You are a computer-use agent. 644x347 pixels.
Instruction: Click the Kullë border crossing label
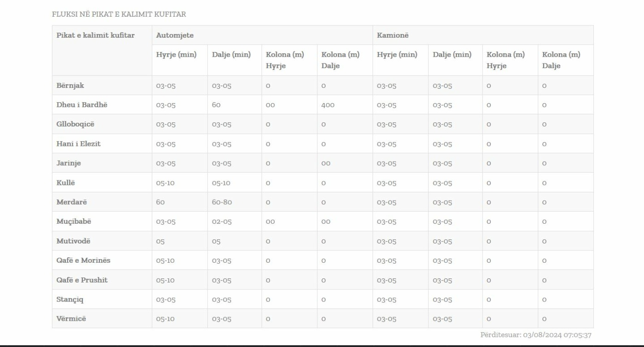point(65,183)
